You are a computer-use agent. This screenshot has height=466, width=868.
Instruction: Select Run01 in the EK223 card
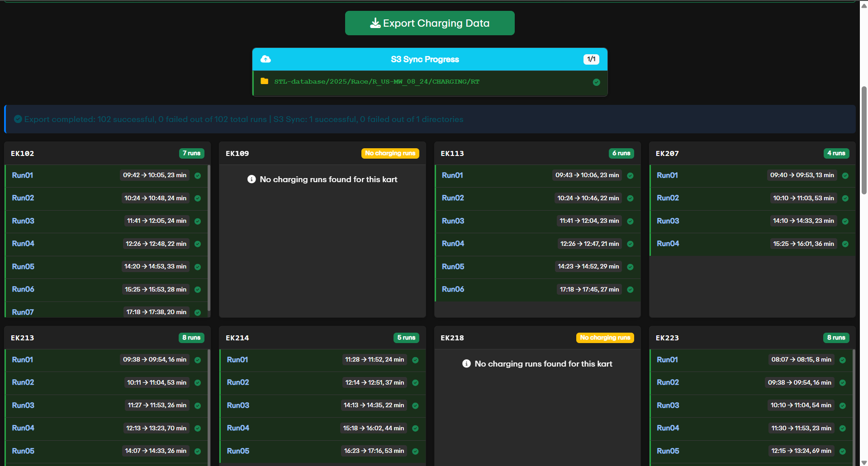[667, 360]
